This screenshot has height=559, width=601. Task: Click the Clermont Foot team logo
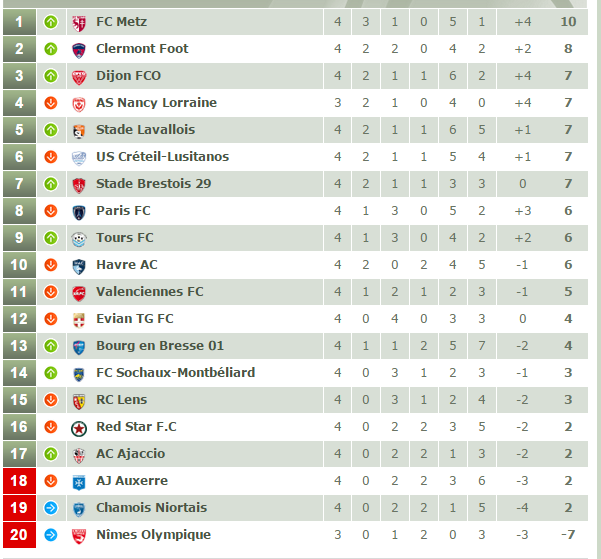coord(79,50)
